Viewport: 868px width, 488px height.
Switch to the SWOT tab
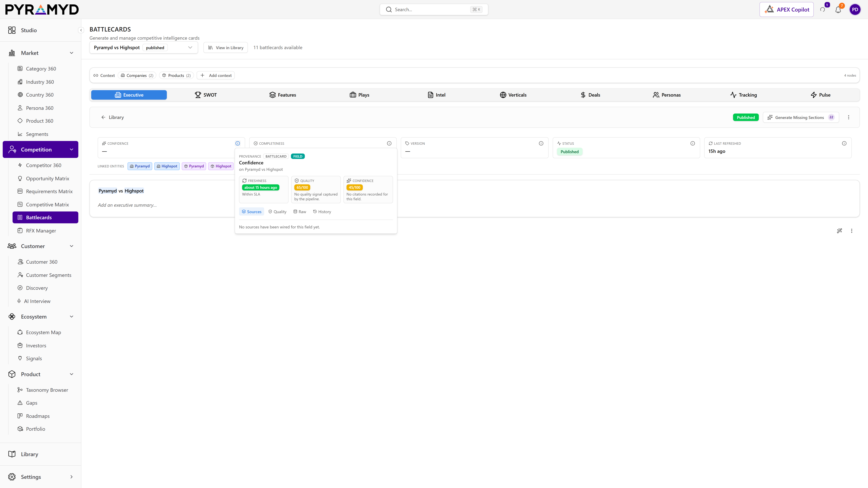tap(205, 95)
